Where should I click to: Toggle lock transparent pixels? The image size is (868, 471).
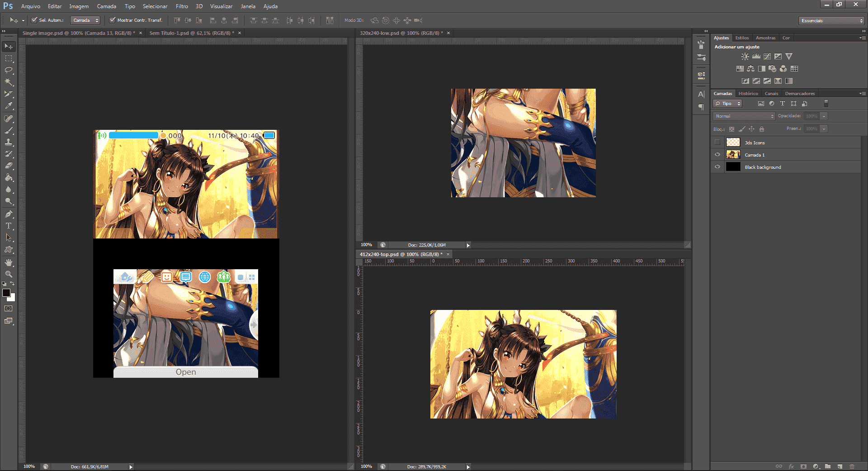point(732,129)
